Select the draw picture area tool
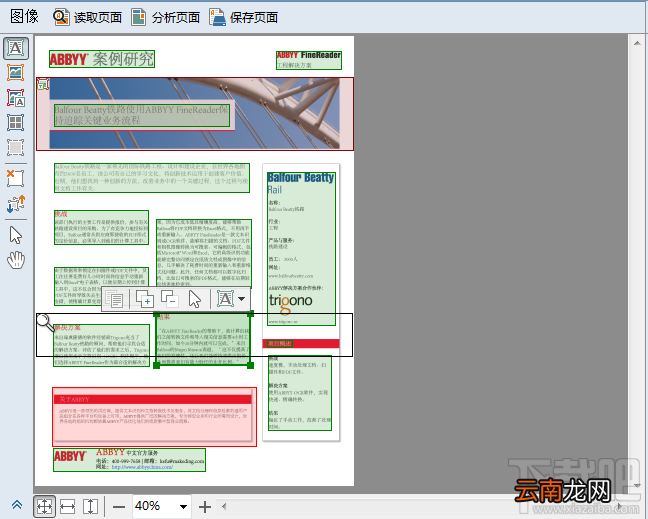This screenshot has height=519, width=648. (16, 73)
